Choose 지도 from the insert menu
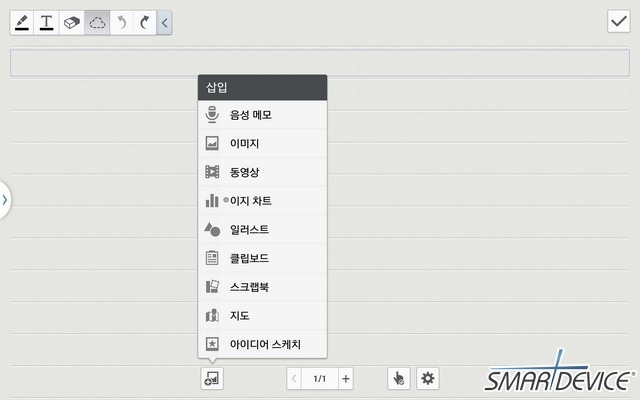The image size is (640, 400). pyautogui.click(x=262, y=316)
